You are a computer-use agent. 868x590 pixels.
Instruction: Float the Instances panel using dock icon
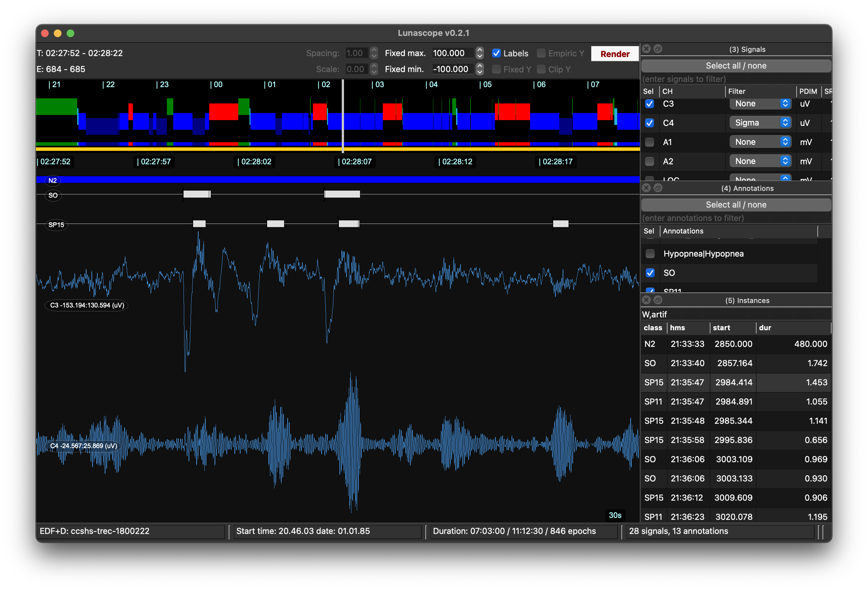658,300
